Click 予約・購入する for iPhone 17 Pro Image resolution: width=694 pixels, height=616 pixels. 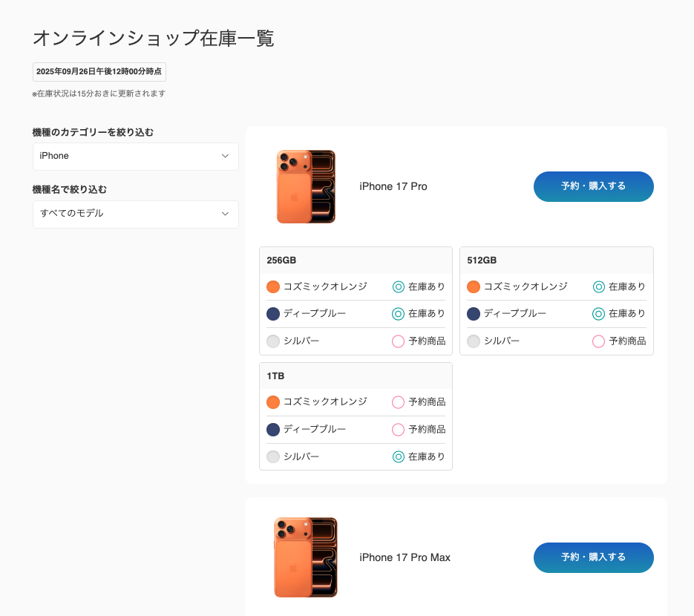click(593, 186)
